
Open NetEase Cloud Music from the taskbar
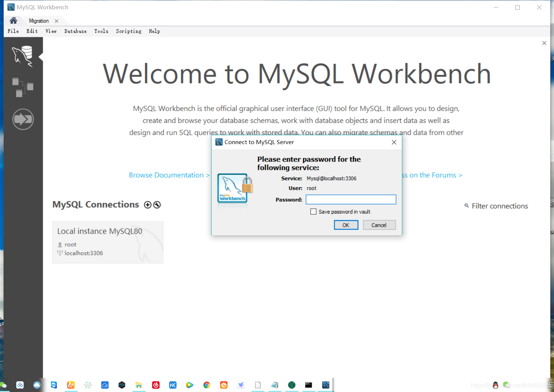click(x=156, y=385)
